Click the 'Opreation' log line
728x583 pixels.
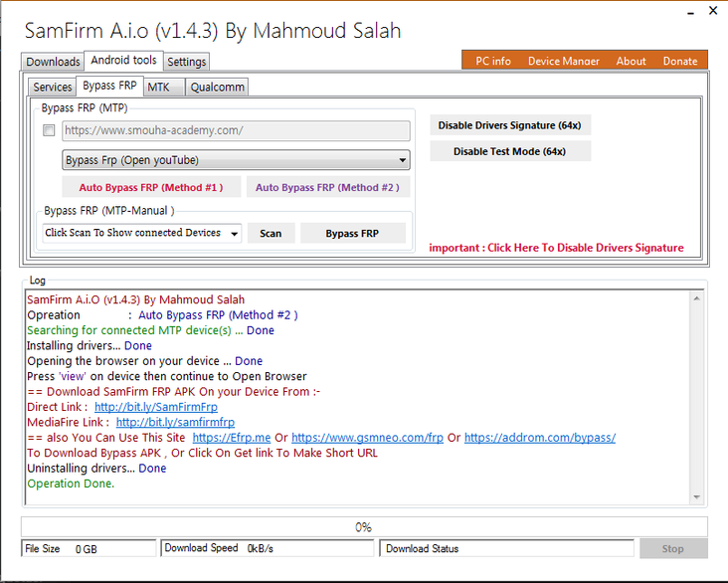tap(162, 315)
